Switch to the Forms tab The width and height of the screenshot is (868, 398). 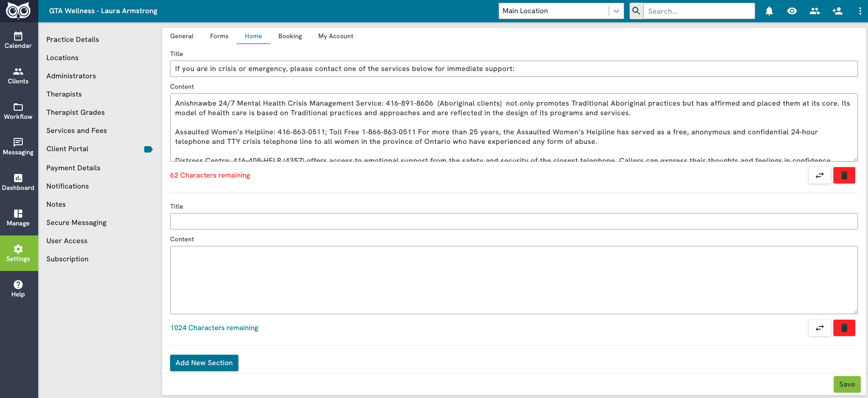pos(219,36)
